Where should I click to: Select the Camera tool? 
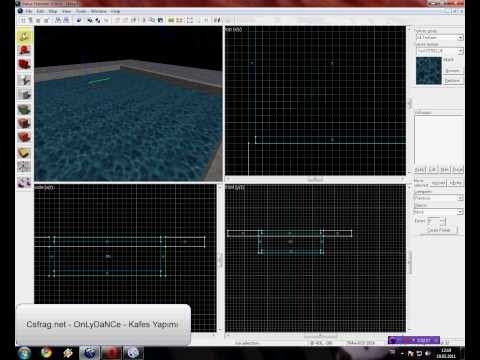pyautogui.click(x=24, y=65)
